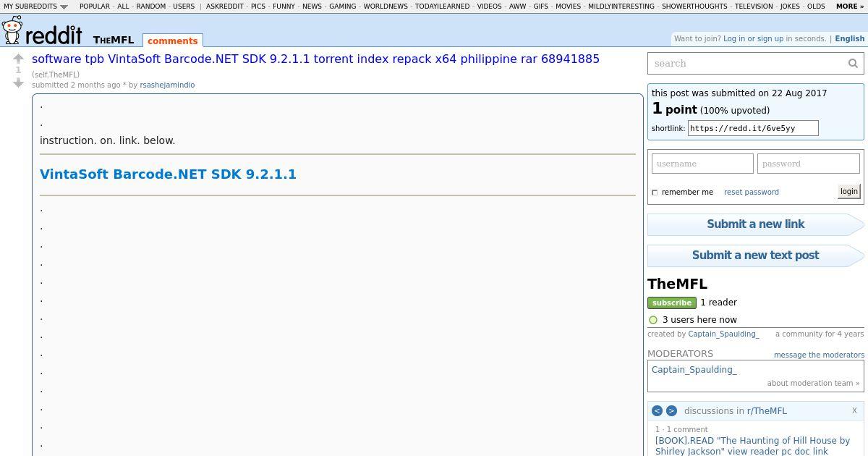Open USERS in the top bar
Screen dimensions: 868x456
tap(184, 7)
